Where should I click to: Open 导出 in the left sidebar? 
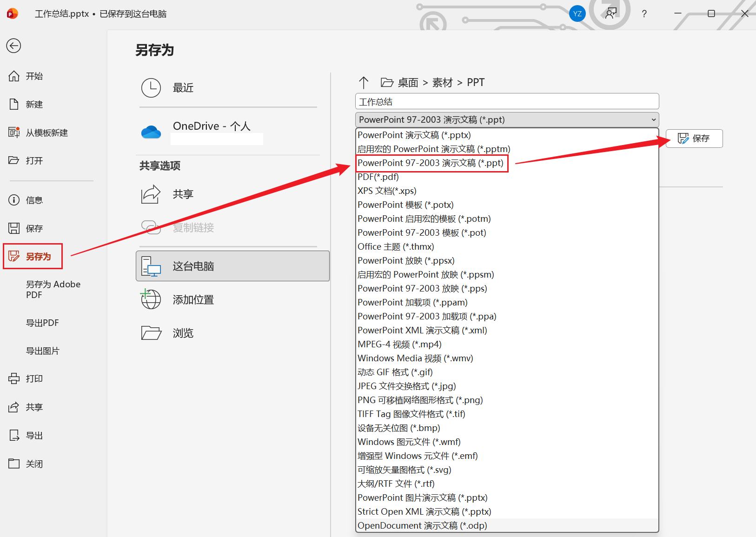tap(26, 436)
